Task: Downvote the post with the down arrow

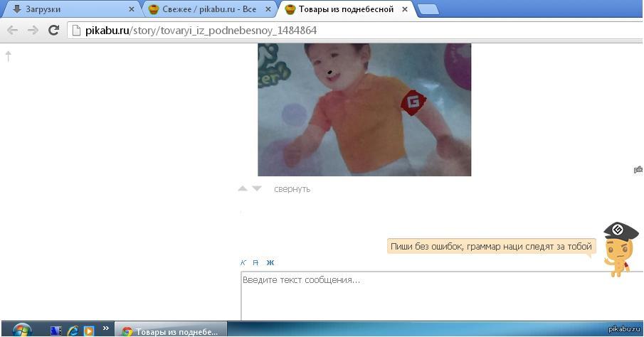Action: coord(257,189)
